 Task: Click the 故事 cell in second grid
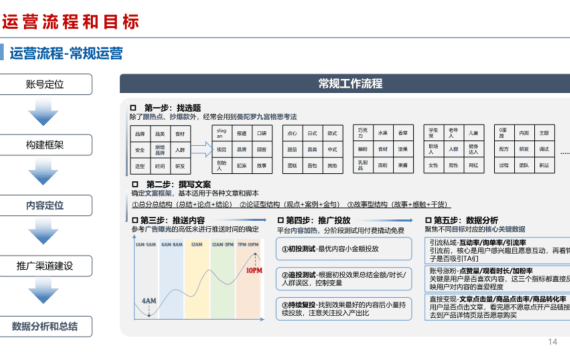(x=262, y=165)
